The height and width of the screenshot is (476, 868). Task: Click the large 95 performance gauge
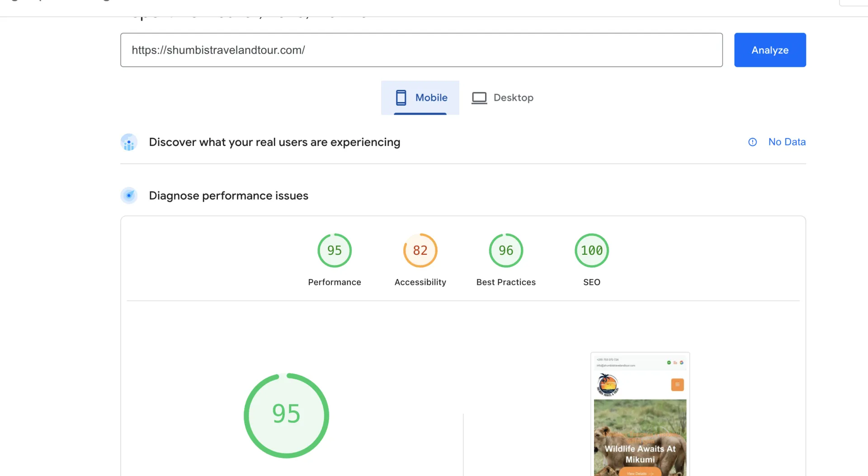286,415
